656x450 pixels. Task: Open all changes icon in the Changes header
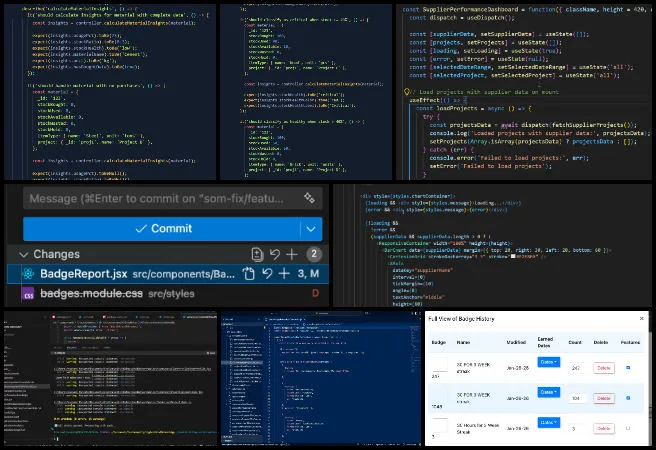(x=257, y=254)
